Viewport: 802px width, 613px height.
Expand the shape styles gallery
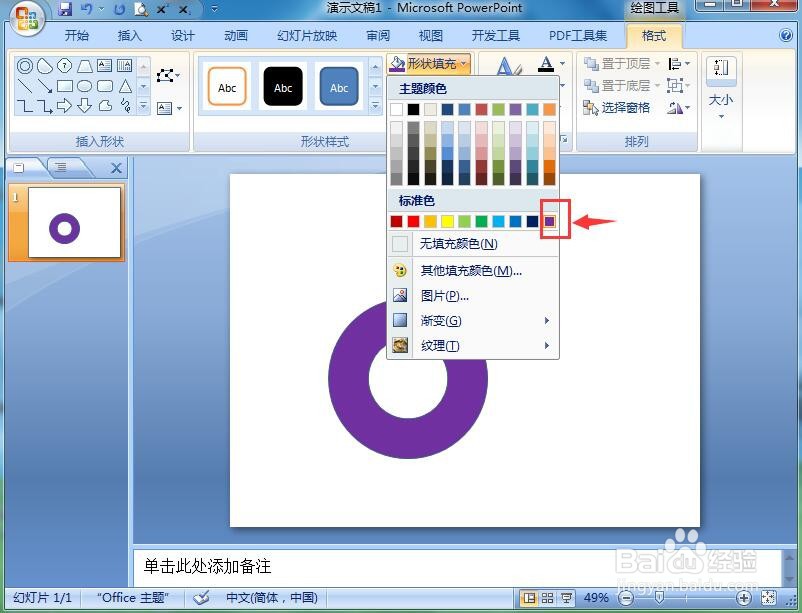pyautogui.click(x=375, y=106)
